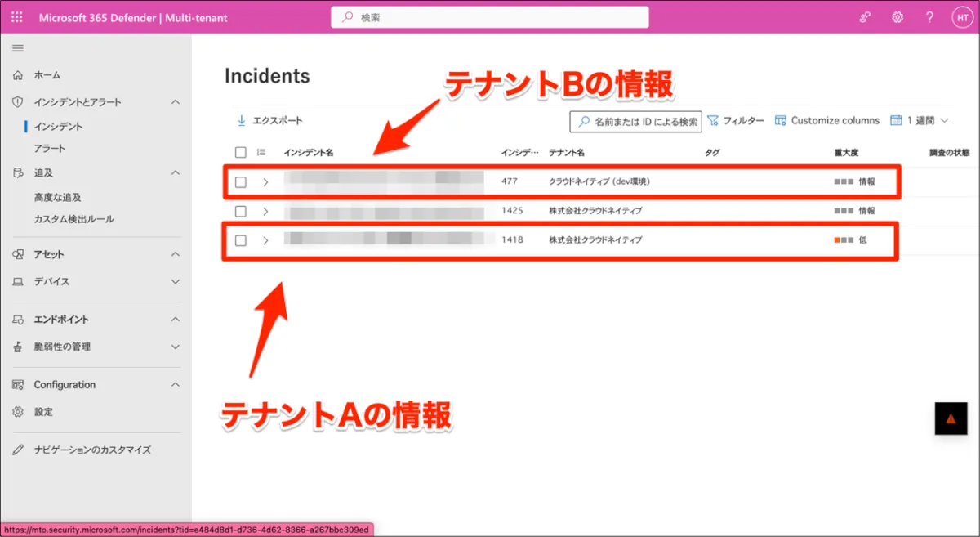The height and width of the screenshot is (537, 980).
Task: Click the Configuration icon in the sidebar
Action: coord(18,385)
